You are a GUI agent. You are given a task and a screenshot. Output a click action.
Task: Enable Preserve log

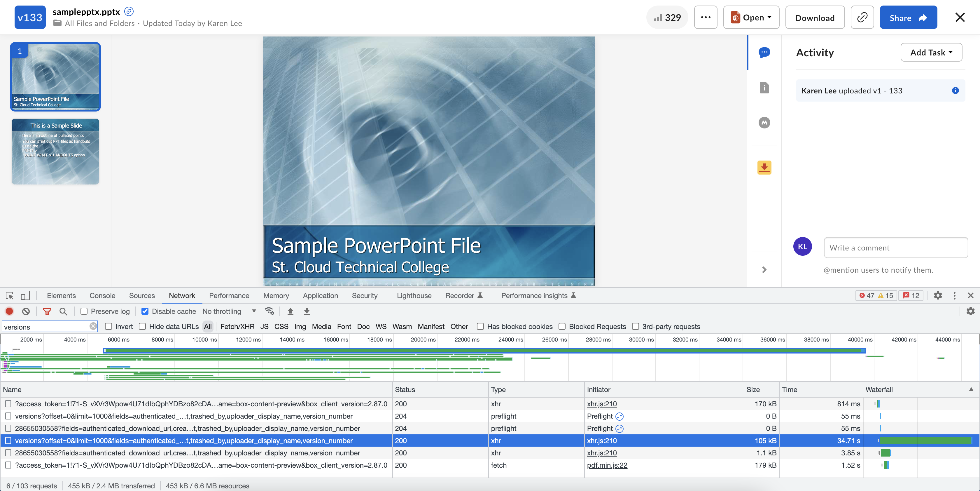tap(84, 311)
